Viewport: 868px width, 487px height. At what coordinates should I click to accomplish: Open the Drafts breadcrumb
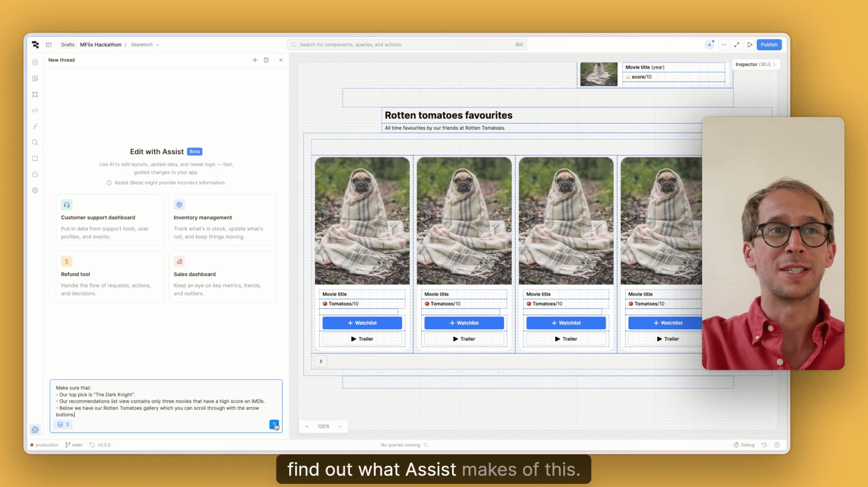(x=68, y=44)
